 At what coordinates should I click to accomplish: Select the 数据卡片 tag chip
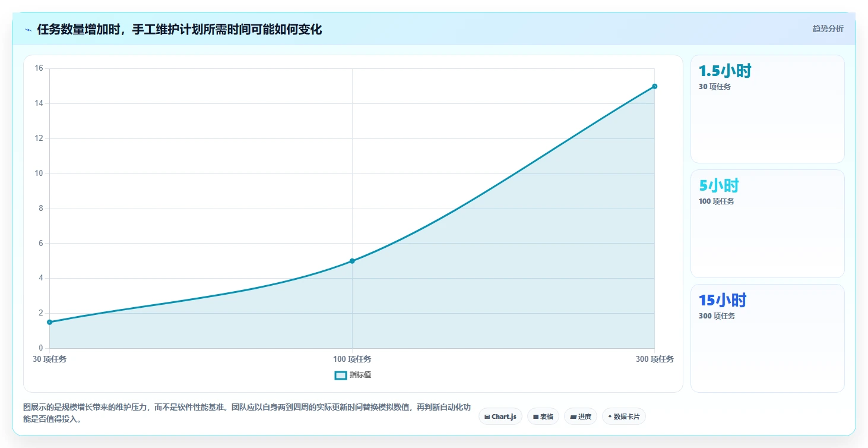point(623,417)
